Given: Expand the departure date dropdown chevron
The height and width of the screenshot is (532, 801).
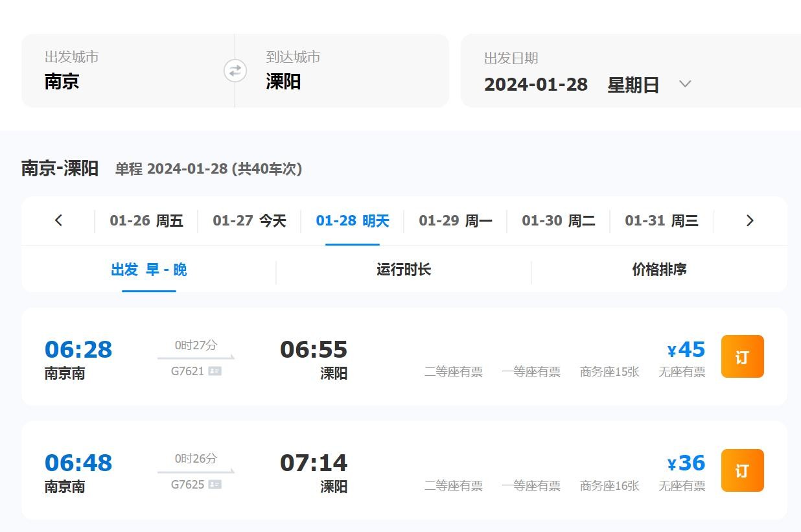Looking at the screenshot, I should [685, 84].
